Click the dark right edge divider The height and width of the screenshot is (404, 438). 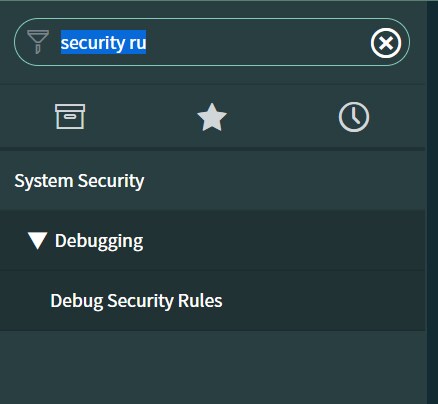[432, 202]
